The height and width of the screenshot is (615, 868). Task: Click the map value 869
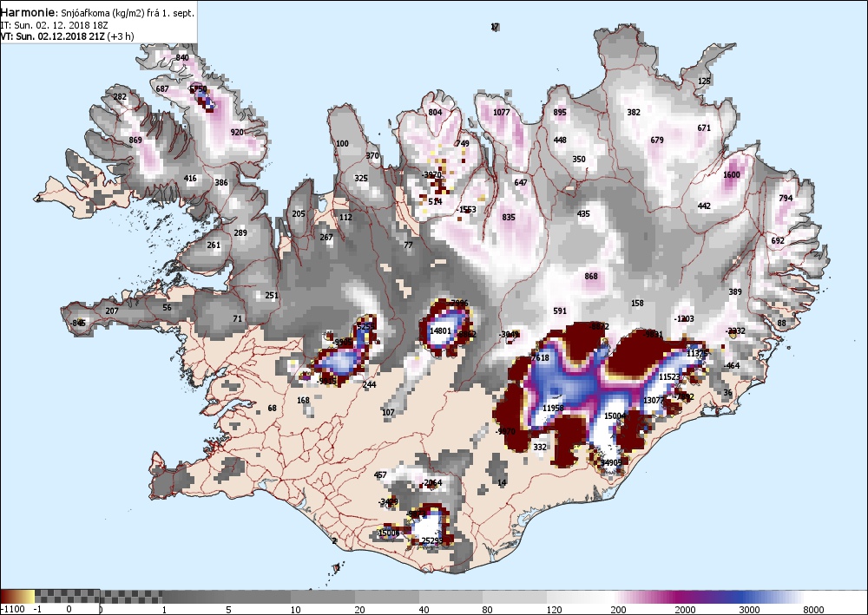tap(135, 140)
